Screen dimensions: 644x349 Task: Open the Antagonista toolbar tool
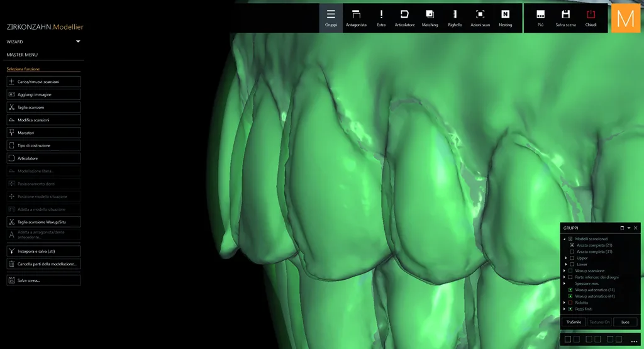point(356,18)
